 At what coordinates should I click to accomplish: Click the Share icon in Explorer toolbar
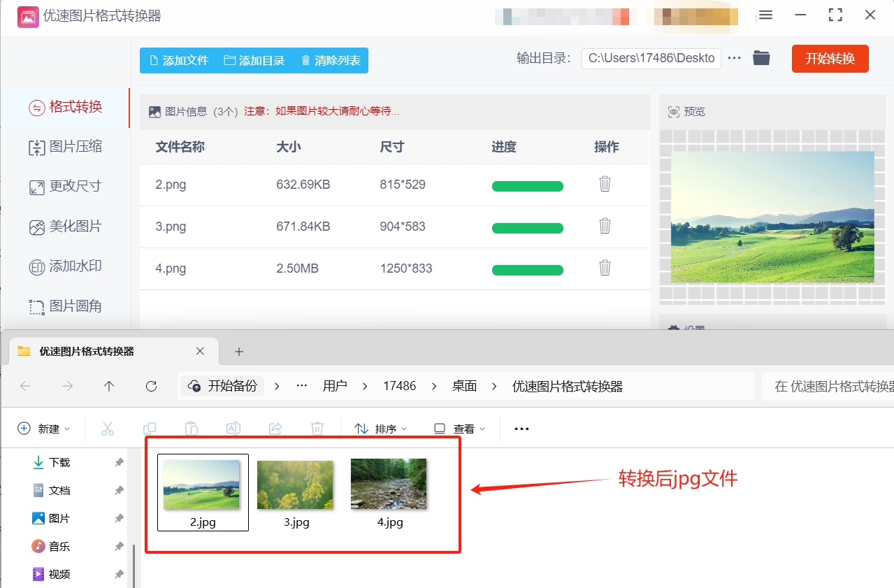click(275, 429)
